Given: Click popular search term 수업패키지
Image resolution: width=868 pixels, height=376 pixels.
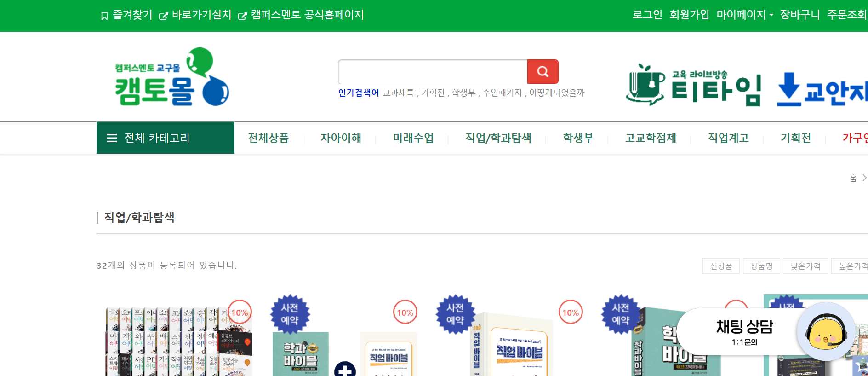Looking at the screenshot, I should pyautogui.click(x=502, y=93).
